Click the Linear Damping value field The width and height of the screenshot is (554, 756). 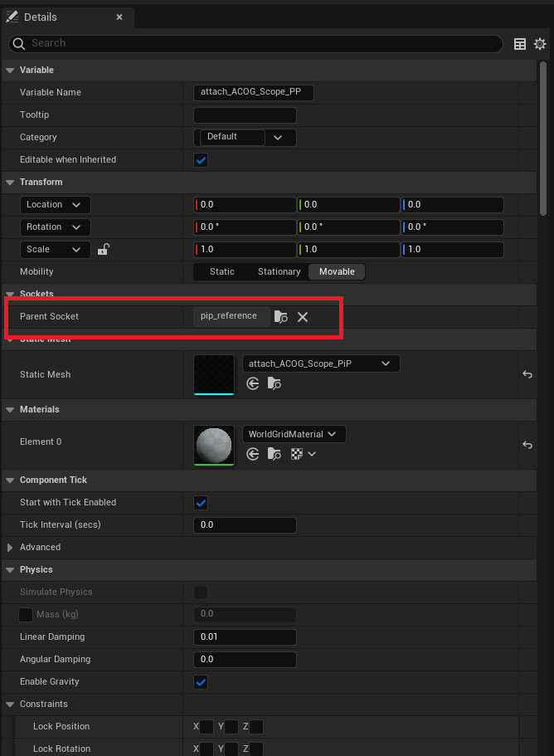244,637
